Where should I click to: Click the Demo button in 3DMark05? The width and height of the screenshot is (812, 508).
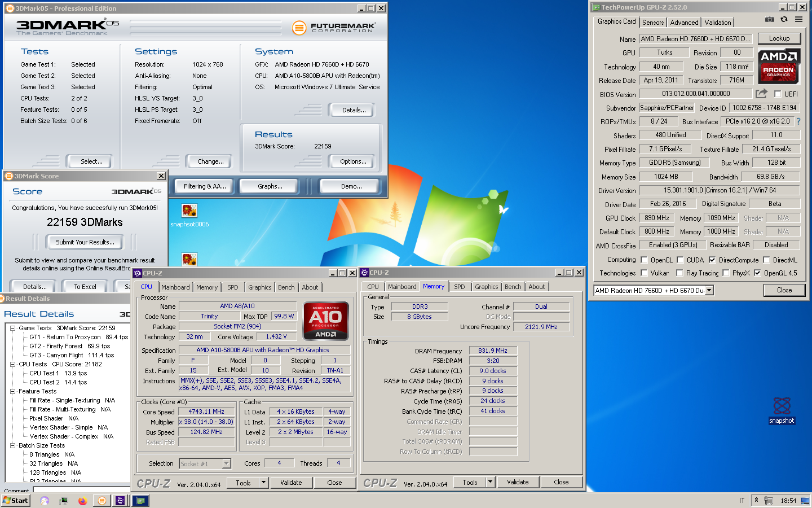[351, 186]
